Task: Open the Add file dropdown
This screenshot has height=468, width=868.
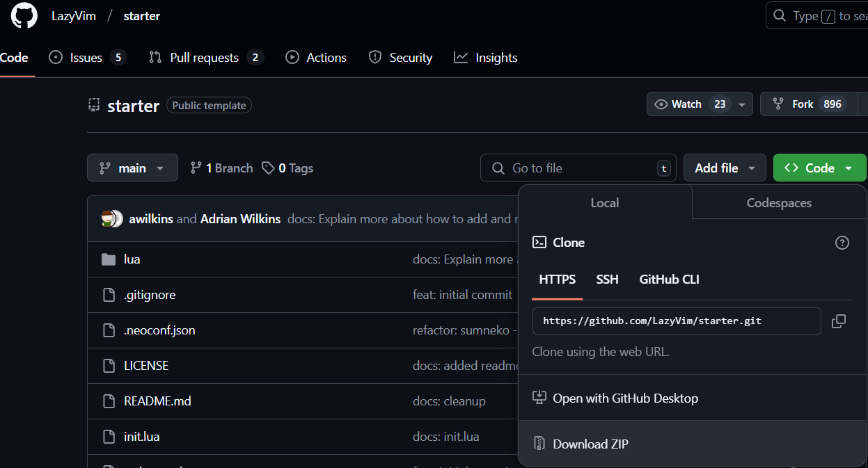Action: pos(725,168)
